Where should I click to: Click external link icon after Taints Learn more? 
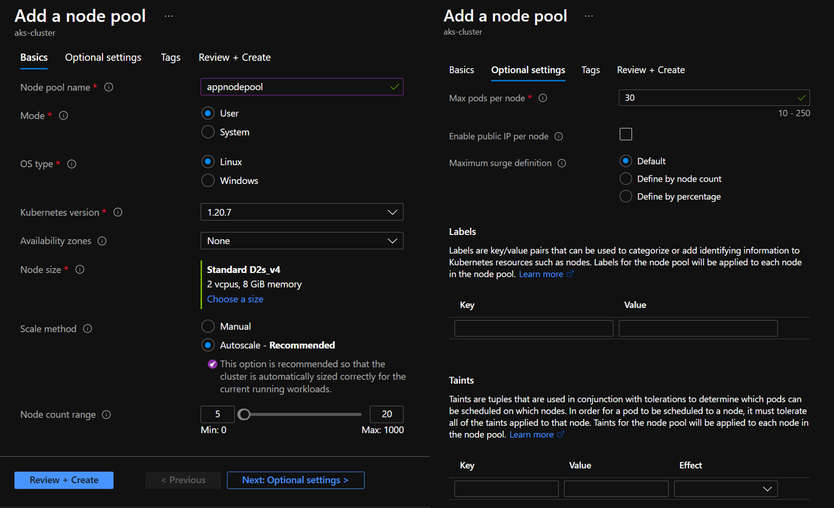coord(560,435)
